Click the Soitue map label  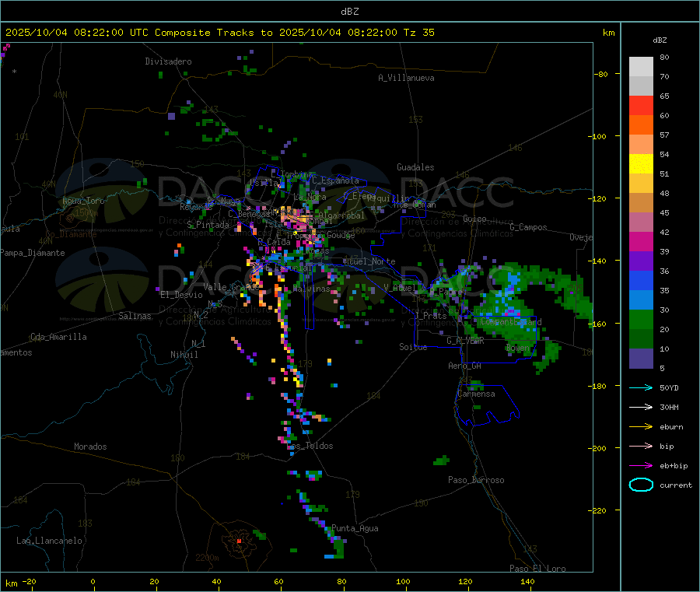click(413, 347)
